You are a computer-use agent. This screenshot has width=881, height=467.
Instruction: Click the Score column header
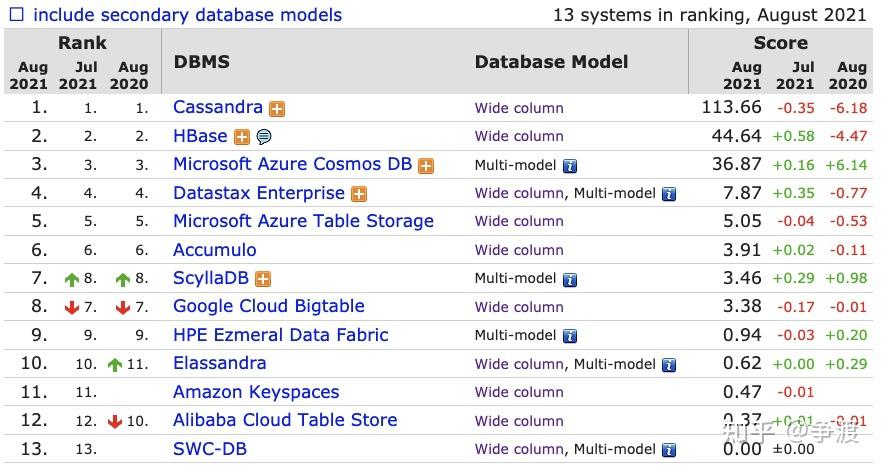[780, 43]
